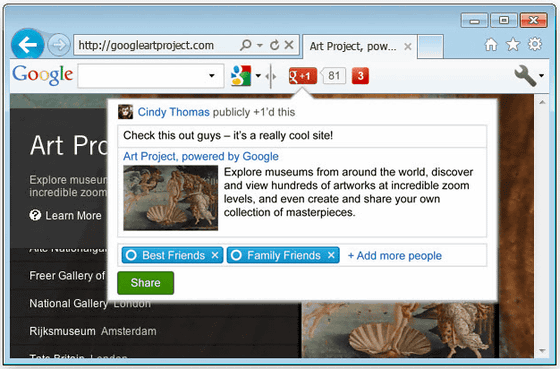
Task: Stop loading with the address bar X
Action: point(289,45)
